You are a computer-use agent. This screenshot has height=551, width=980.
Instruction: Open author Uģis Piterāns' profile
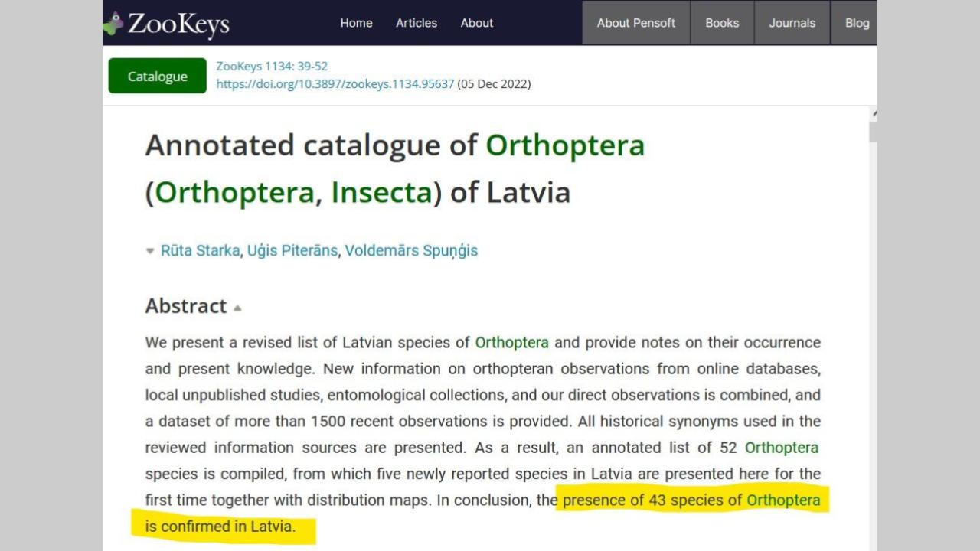292,251
